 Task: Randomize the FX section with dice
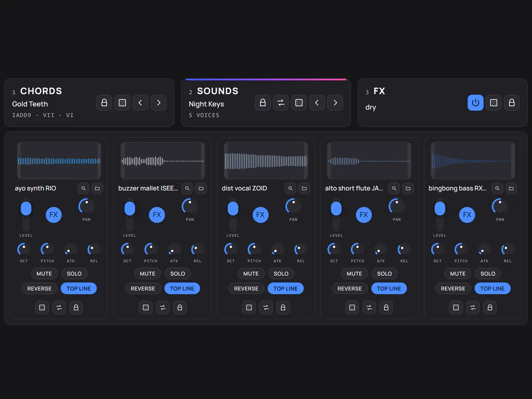[x=493, y=103]
